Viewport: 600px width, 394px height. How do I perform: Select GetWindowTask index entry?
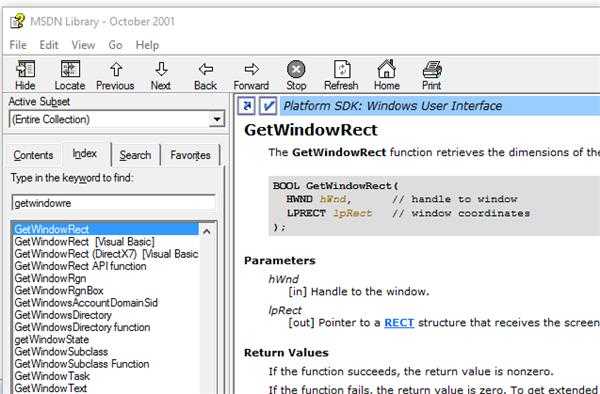pos(52,376)
